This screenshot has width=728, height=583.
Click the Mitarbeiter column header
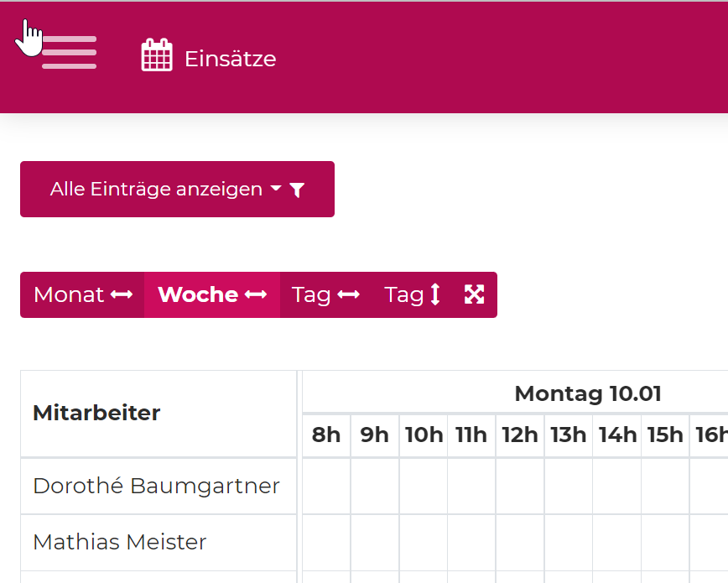pos(96,413)
